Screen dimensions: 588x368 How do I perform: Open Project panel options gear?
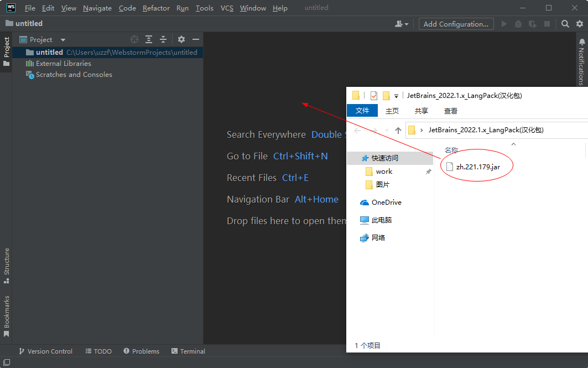pyautogui.click(x=181, y=39)
